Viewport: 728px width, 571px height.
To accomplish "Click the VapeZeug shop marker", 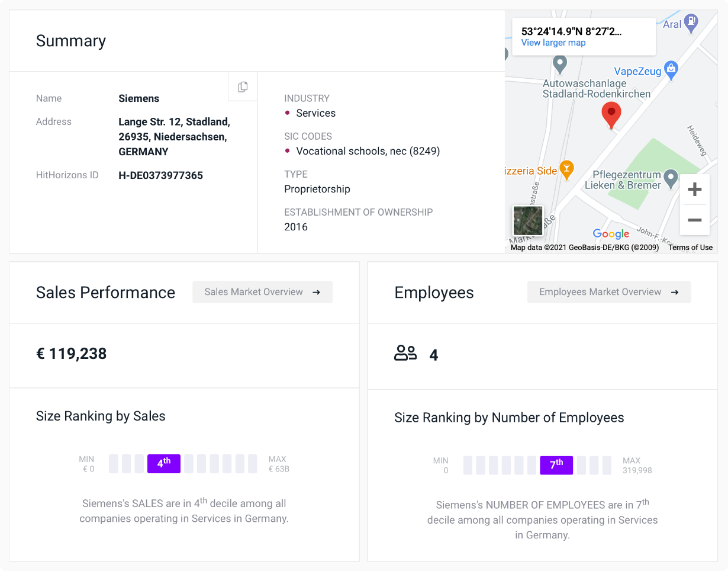I will (671, 69).
